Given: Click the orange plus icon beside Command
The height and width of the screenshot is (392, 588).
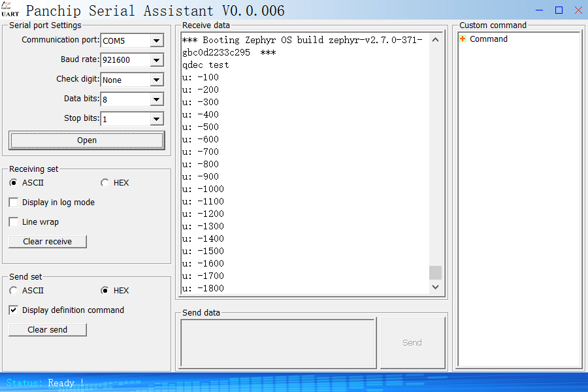Looking at the screenshot, I should [463, 39].
